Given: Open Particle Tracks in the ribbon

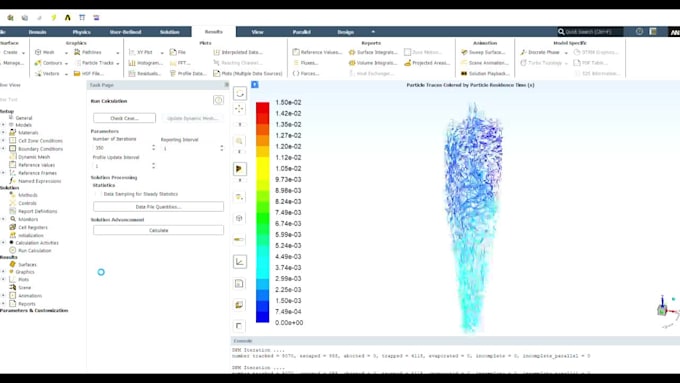Looking at the screenshot, I should click(94, 63).
